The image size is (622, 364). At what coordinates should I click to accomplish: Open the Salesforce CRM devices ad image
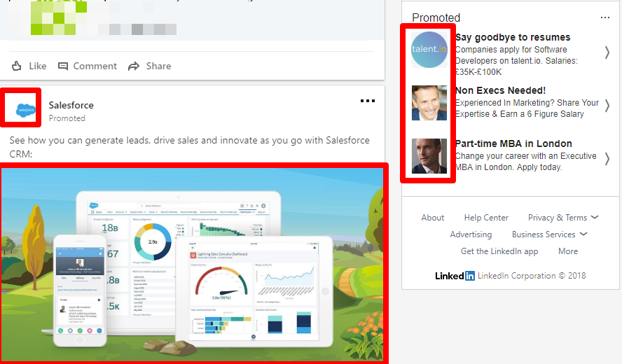tap(192, 265)
